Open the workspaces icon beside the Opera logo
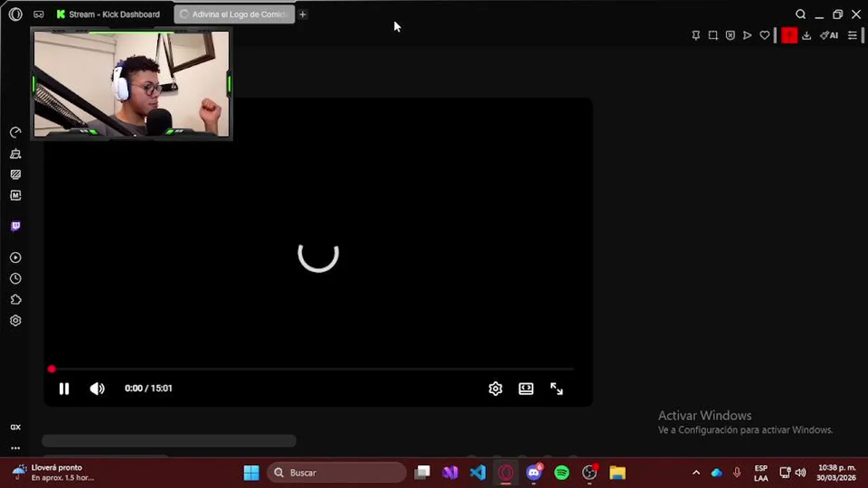The width and height of the screenshot is (868, 488). tap(39, 14)
